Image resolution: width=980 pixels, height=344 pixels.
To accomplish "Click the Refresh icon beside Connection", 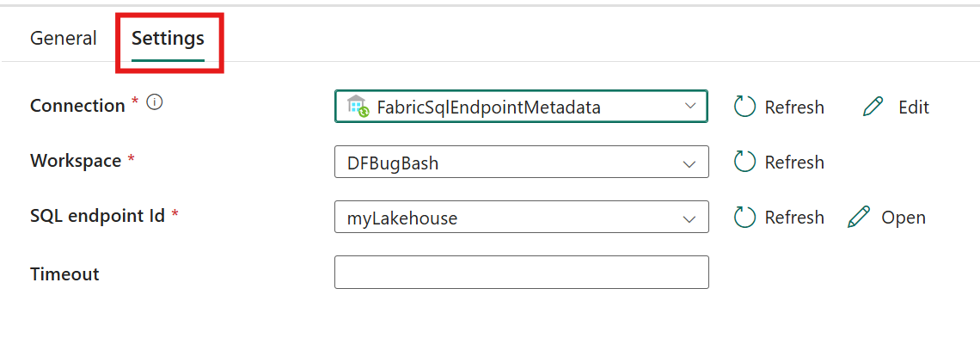I will tap(745, 107).
